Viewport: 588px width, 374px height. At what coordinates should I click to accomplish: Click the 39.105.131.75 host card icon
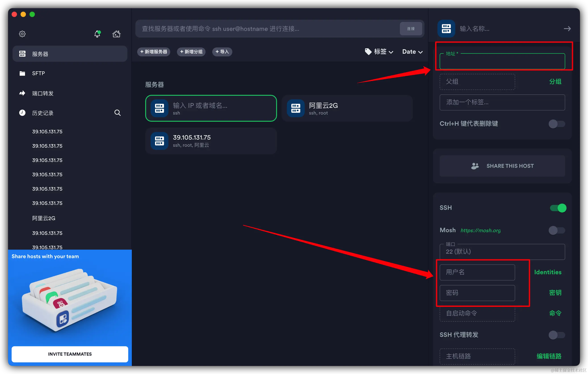tap(160, 141)
